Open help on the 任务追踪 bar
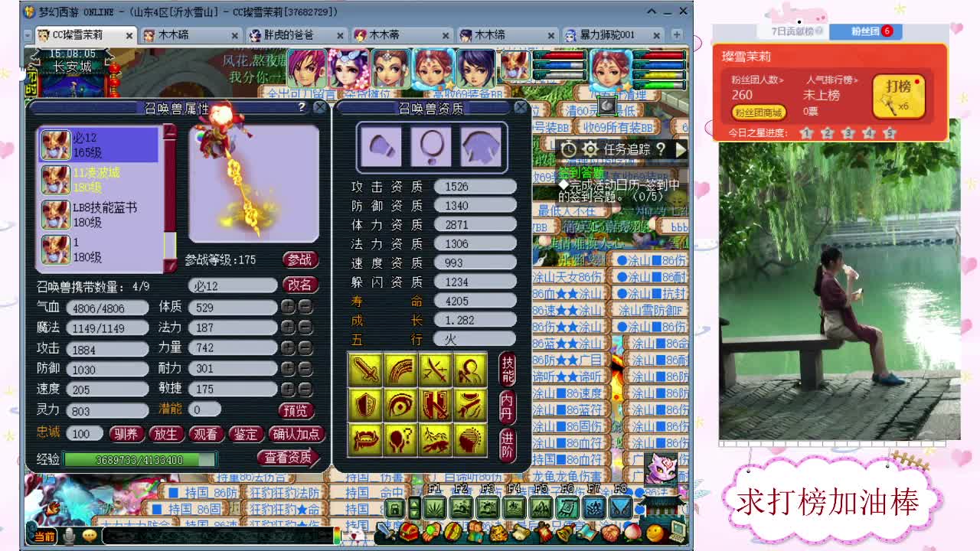Screen dimensions: 980x551 coord(661,150)
